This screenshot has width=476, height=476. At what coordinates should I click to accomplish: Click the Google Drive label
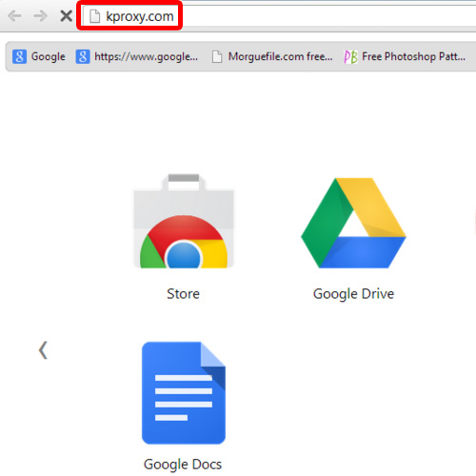(x=353, y=294)
